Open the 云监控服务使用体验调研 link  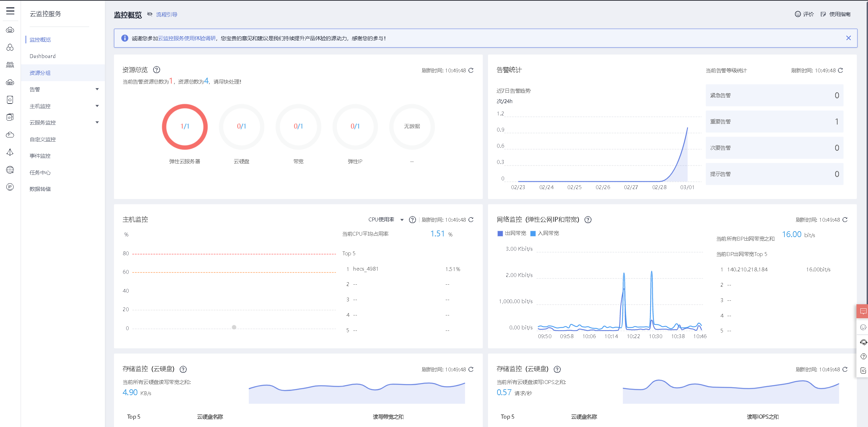click(x=187, y=38)
